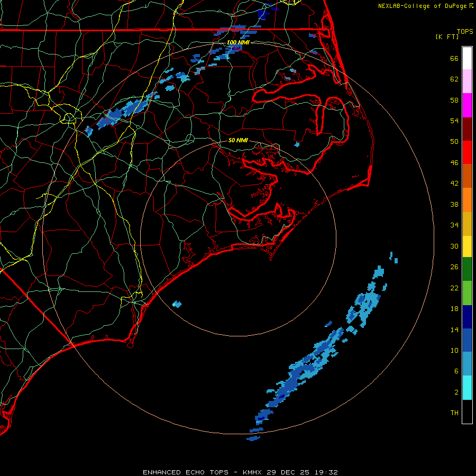
Task: Select the dark red 54 kft legend swatch
Action: 467,129
